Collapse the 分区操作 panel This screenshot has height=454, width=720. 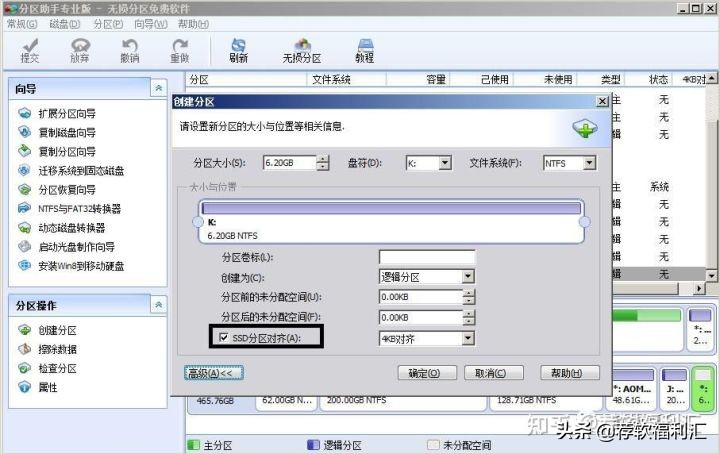158,305
